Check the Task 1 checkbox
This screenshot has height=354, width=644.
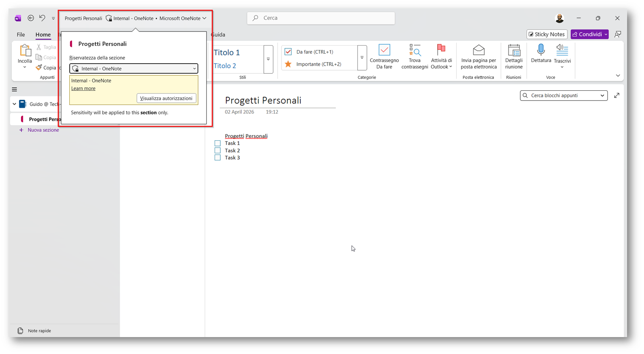pyautogui.click(x=217, y=143)
